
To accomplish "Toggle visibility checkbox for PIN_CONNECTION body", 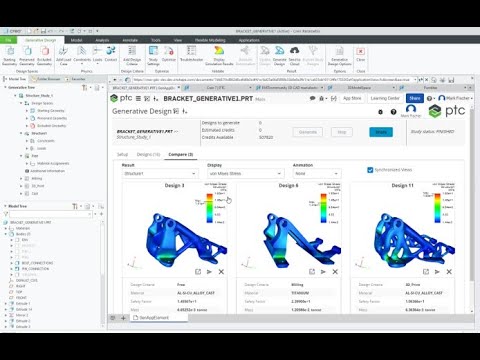I will point(17,269).
